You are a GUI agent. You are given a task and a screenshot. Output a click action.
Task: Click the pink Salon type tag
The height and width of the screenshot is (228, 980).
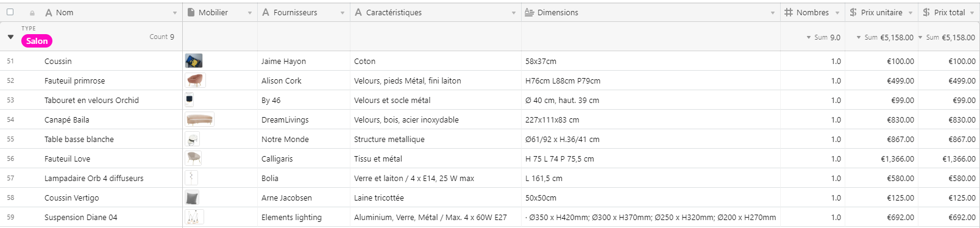(x=37, y=41)
